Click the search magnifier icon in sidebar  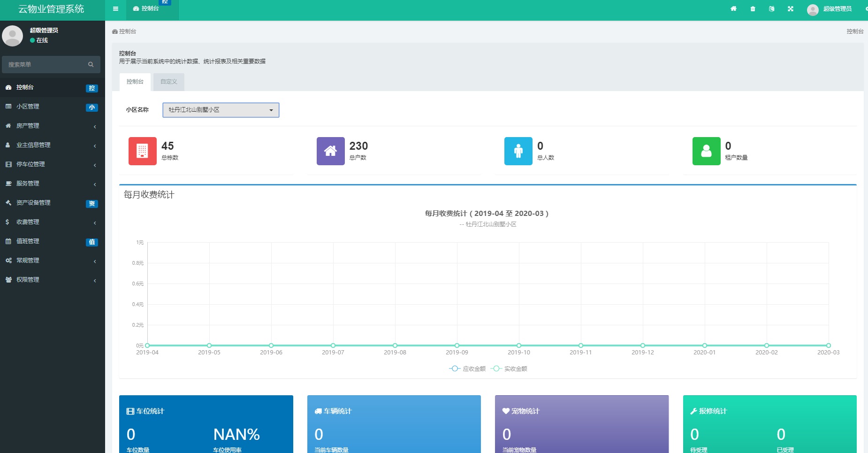click(91, 65)
